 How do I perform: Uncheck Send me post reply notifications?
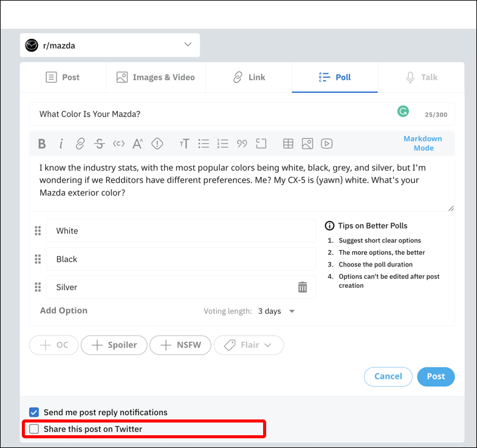[x=34, y=412]
